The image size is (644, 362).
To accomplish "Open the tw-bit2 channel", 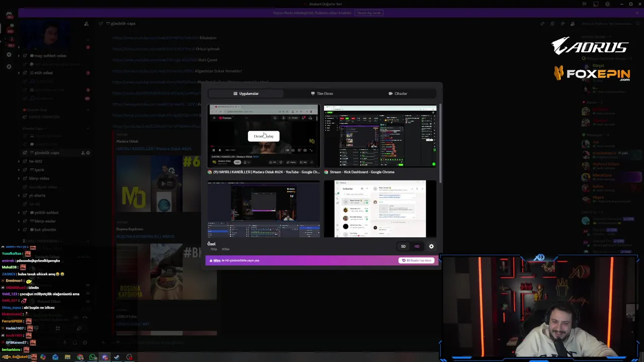I will click(36, 161).
